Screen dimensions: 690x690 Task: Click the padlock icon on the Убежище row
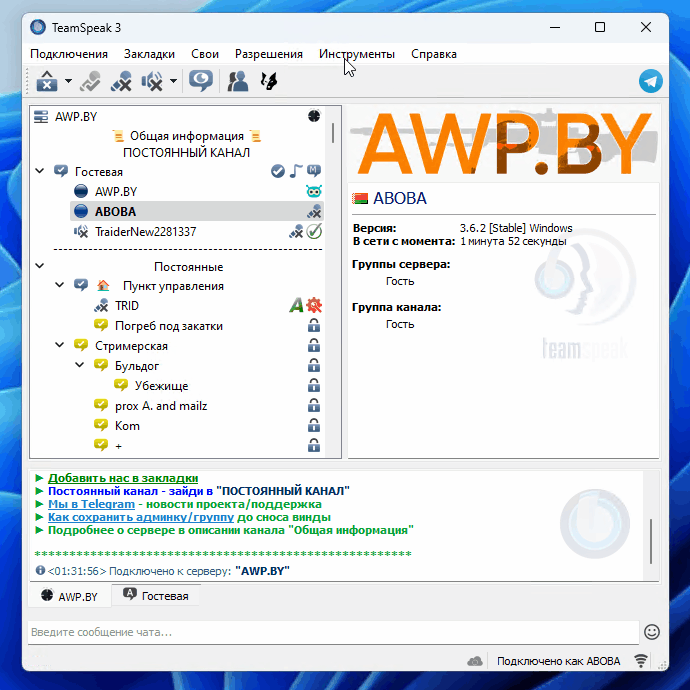tap(314, 385)
